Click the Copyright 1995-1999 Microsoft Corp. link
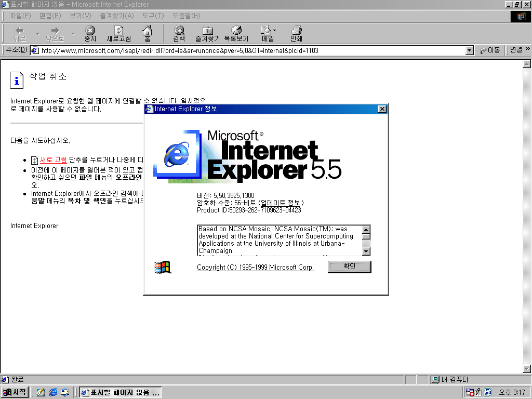 [x=256, y=268]
